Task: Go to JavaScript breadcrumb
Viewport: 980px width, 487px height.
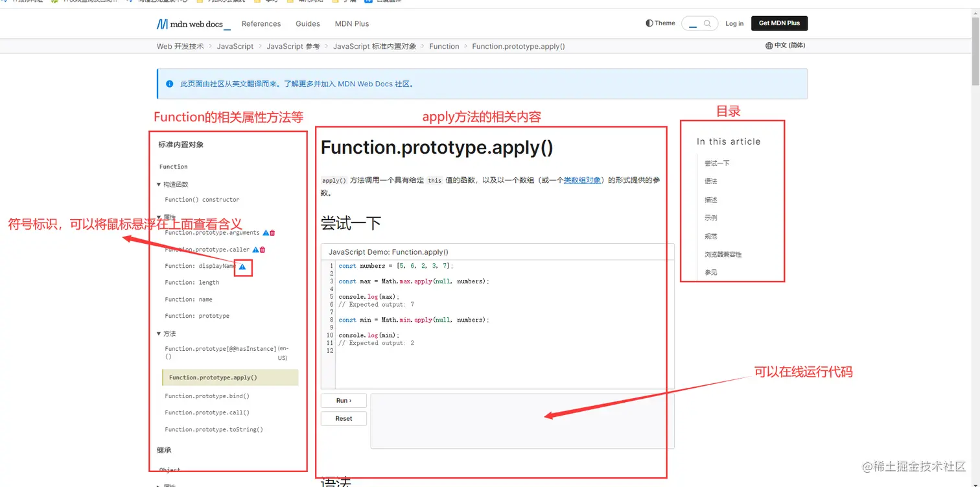Action: pos(235,47)
